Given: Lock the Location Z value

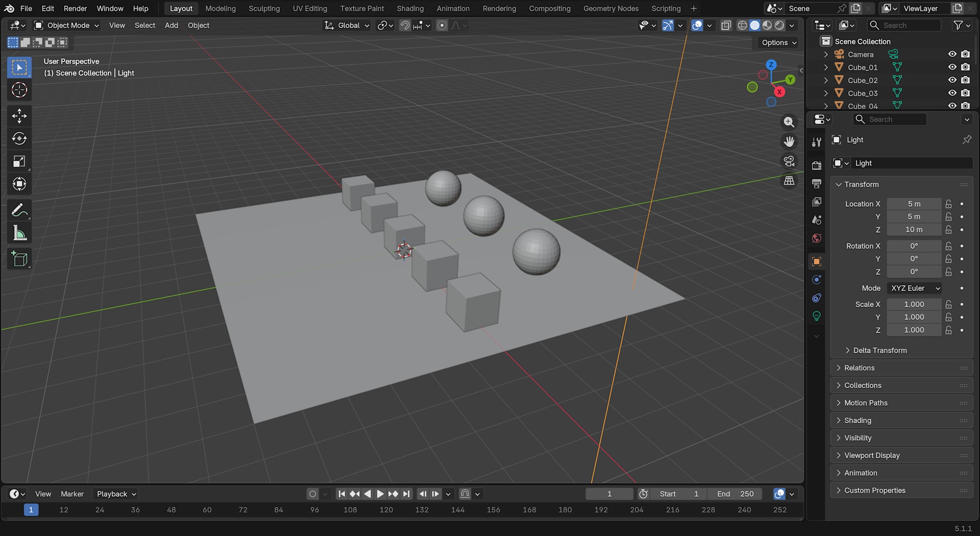Looking at the screenshot, I should 949,229.
